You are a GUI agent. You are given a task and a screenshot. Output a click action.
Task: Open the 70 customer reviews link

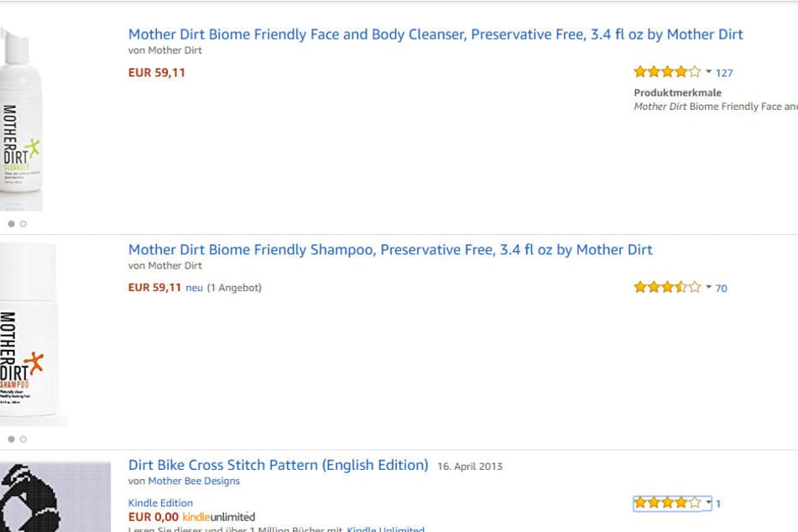(721, 288)
